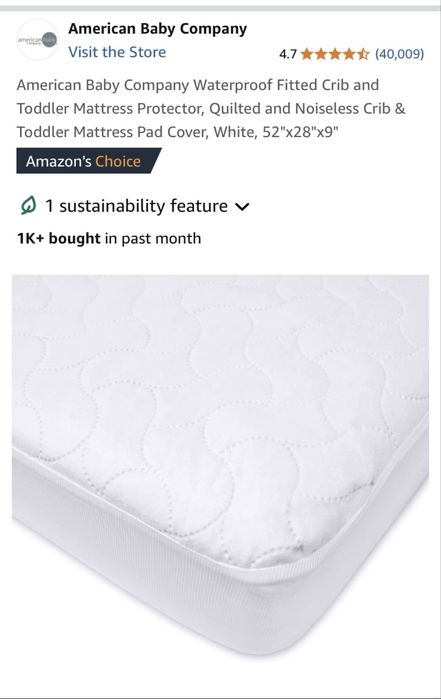Click the 4.7 rating number
Viewport: 441px width, 699px height.
tap(288, 54)
